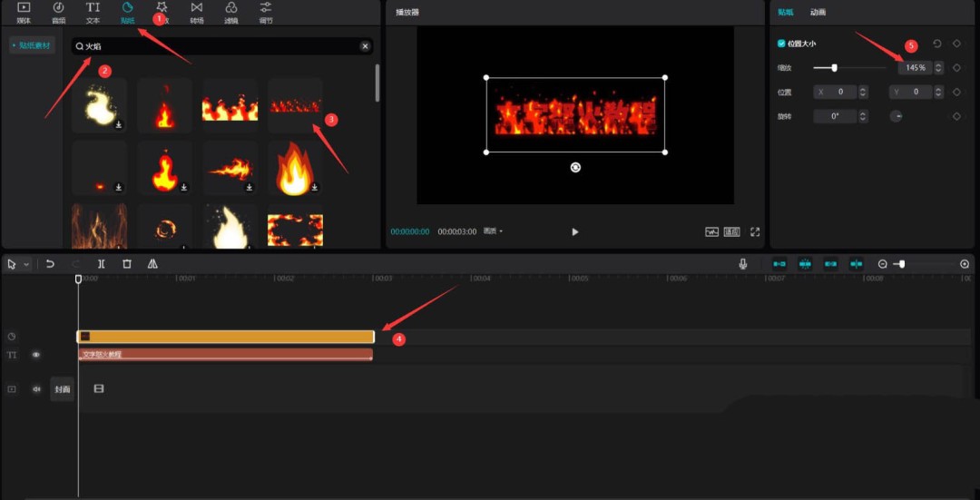Mute the main video track speaker icon
The height and width of the screenshot is (500, 980).
pos(36,389)
